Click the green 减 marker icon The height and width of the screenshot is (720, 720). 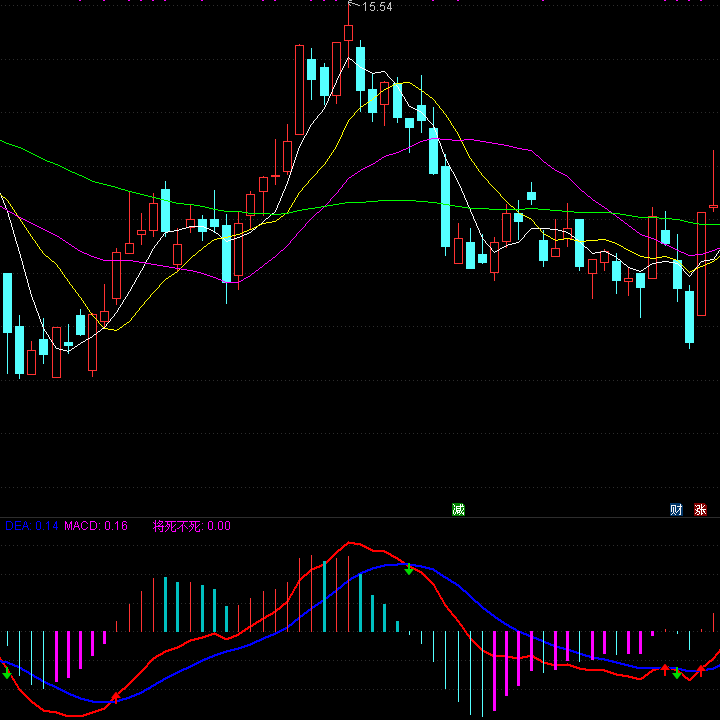click(x=458, y=510)
